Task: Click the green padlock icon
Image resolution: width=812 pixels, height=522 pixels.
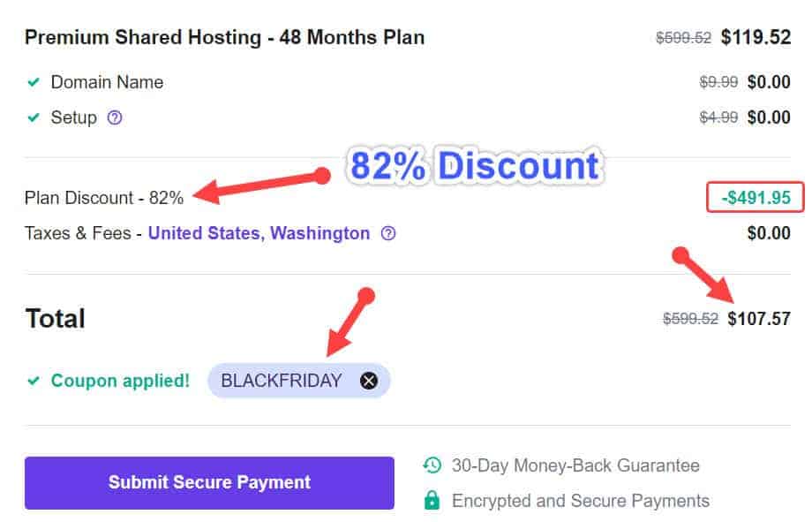Action: pos(432,501)
